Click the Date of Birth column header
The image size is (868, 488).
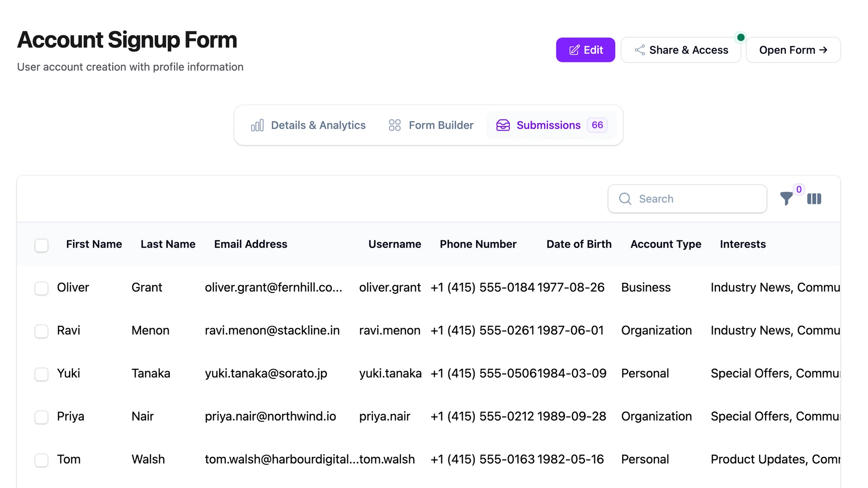(579, 244)
